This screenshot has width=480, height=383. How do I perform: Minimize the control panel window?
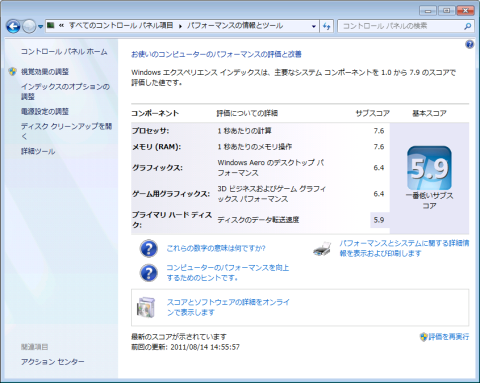(x=428, y=11)
